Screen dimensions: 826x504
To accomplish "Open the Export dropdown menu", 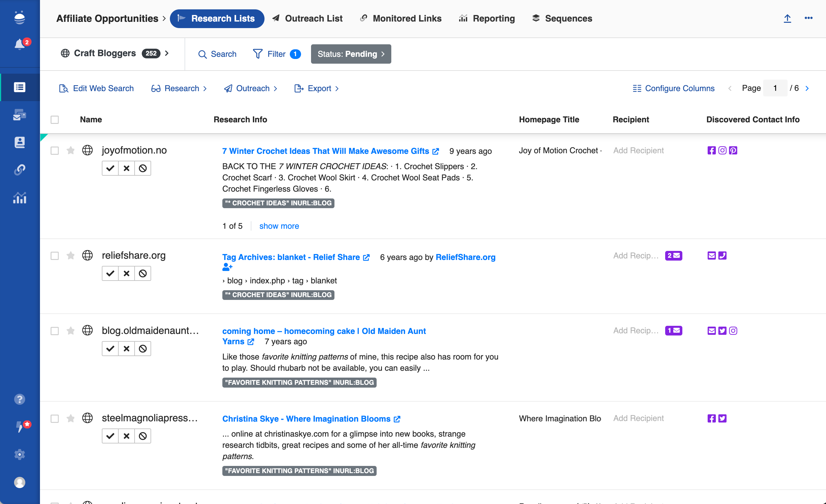I will pos(317,88).
